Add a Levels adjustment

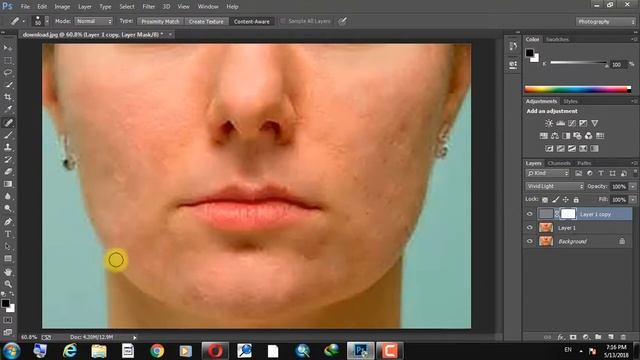560,123
